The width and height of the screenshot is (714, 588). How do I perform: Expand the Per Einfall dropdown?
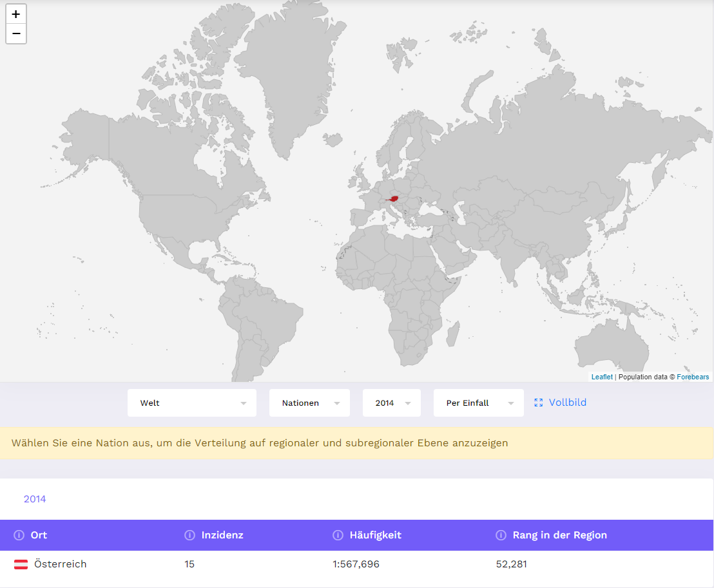point(478,403)
